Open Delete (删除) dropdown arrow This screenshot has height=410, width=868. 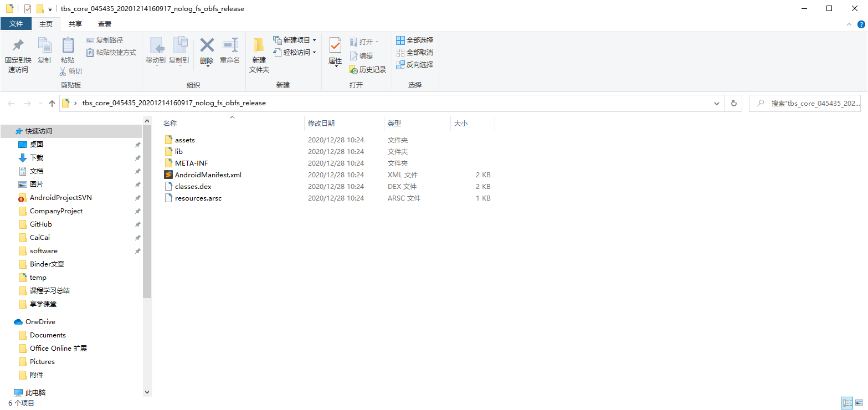pos(207,66)
